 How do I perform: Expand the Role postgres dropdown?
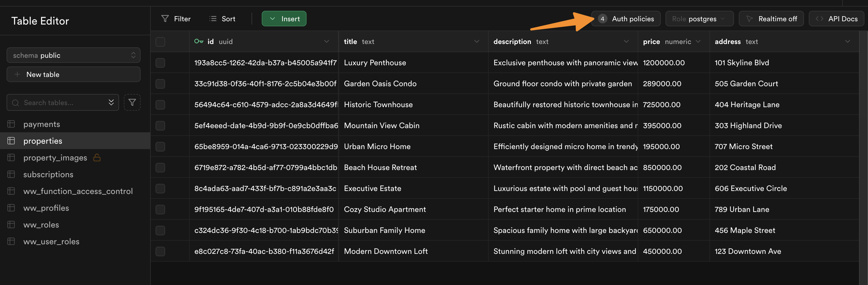tap(699, 19)
